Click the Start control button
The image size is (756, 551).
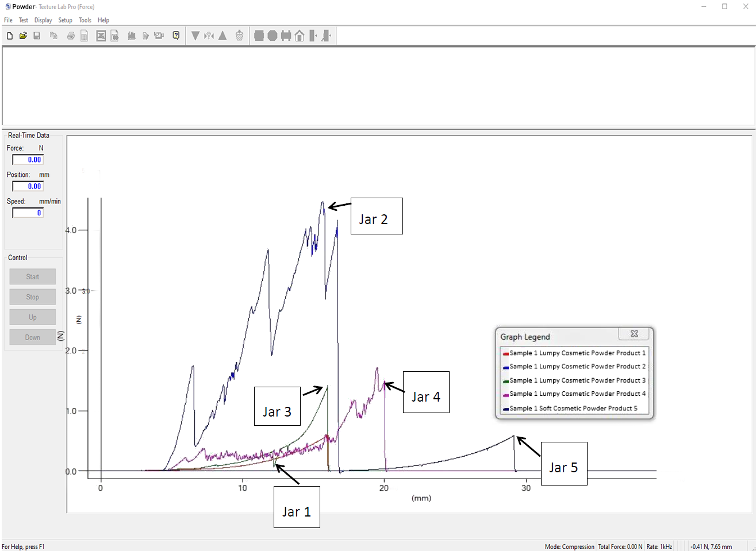(33, 277)
